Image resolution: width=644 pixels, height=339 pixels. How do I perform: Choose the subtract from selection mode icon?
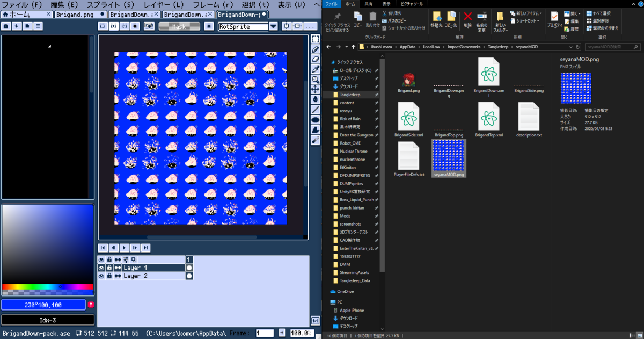tap(124, 26)
